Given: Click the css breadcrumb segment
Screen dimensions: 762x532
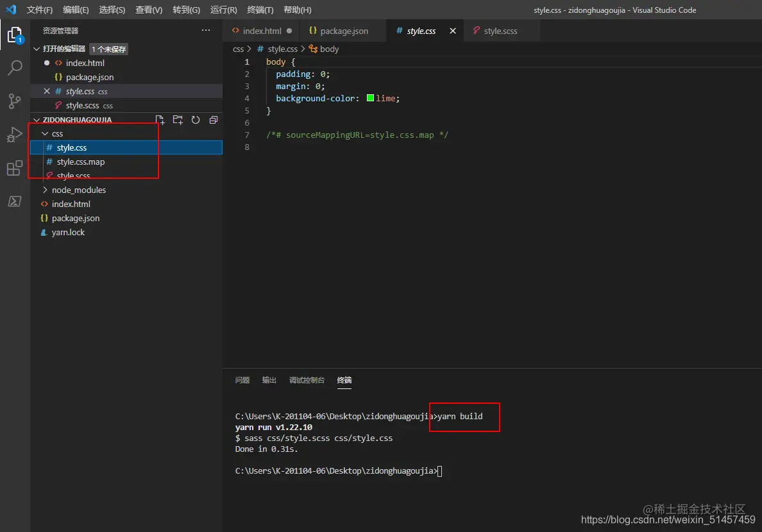Looking at the screenshot, I should tap(238, 49).
